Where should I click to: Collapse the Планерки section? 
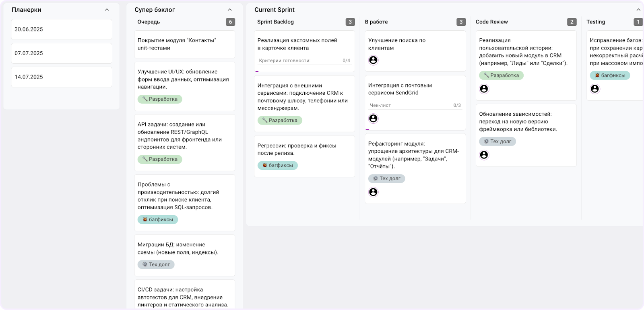pyautogui.click(x=107, y=10)
